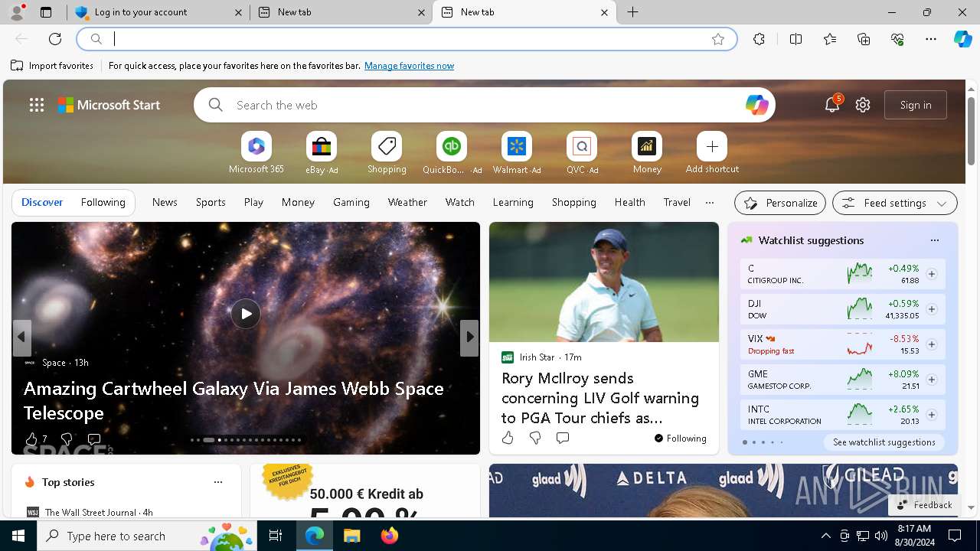
Task: Click Import favorites
Action: (x=52, y=66)
